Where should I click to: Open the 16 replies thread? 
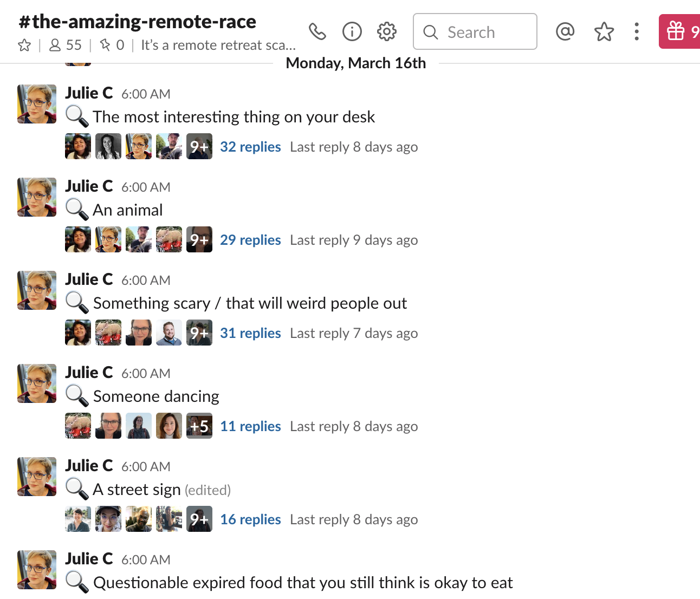(x=250, y=519)
